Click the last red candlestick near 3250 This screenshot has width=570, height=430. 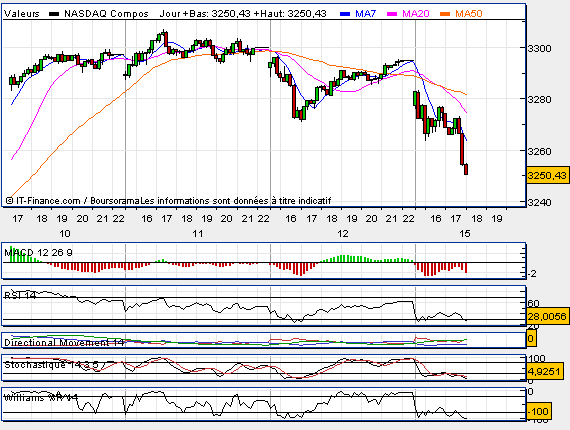466,169
